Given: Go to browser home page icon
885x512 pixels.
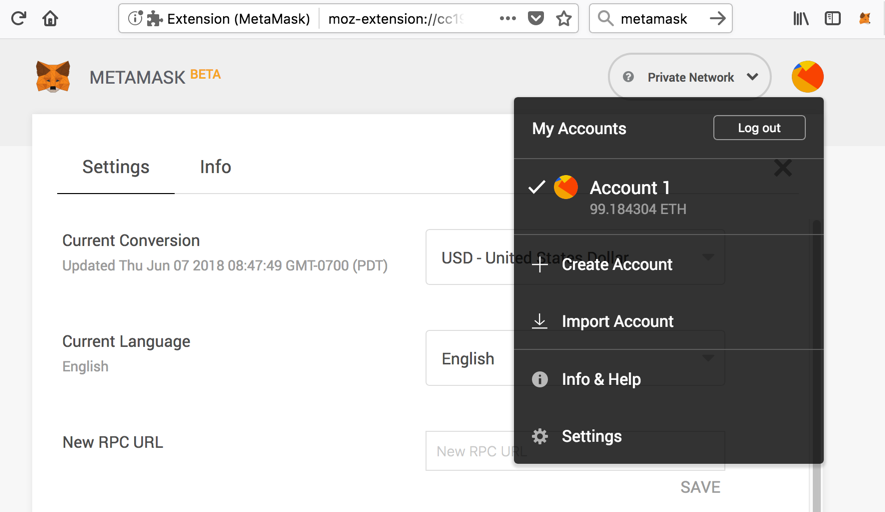Looking at the screenshot, I should click(x=50, y=18).
